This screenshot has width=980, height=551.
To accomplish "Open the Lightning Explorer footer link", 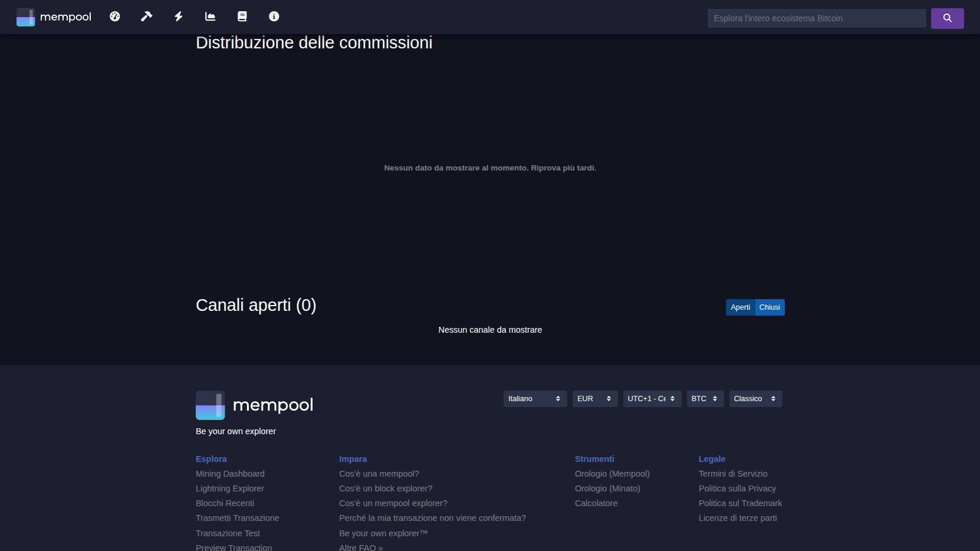I will pyautogui.click(x=230, y=488).
